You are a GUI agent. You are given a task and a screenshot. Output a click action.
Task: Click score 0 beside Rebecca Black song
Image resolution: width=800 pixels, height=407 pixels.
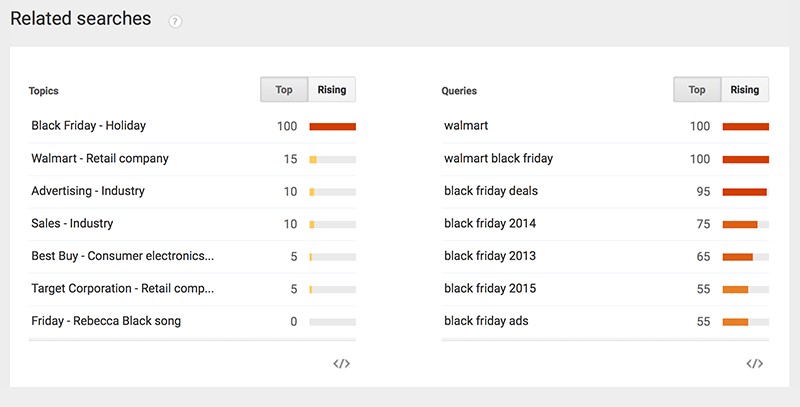point(293,321)
